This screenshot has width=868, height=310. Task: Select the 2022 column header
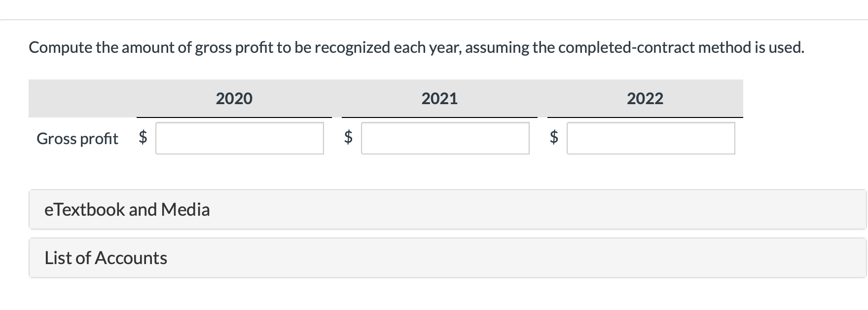point(645,98)
